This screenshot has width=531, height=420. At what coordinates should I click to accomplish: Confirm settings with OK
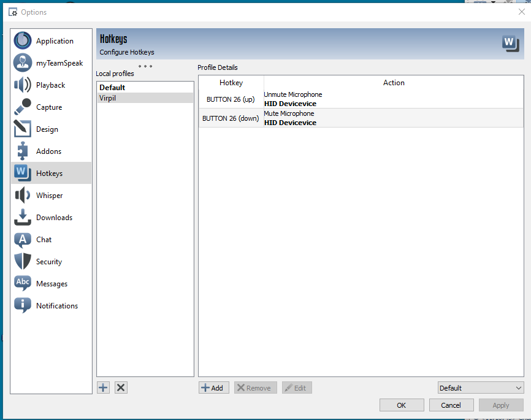click(402, 405)
